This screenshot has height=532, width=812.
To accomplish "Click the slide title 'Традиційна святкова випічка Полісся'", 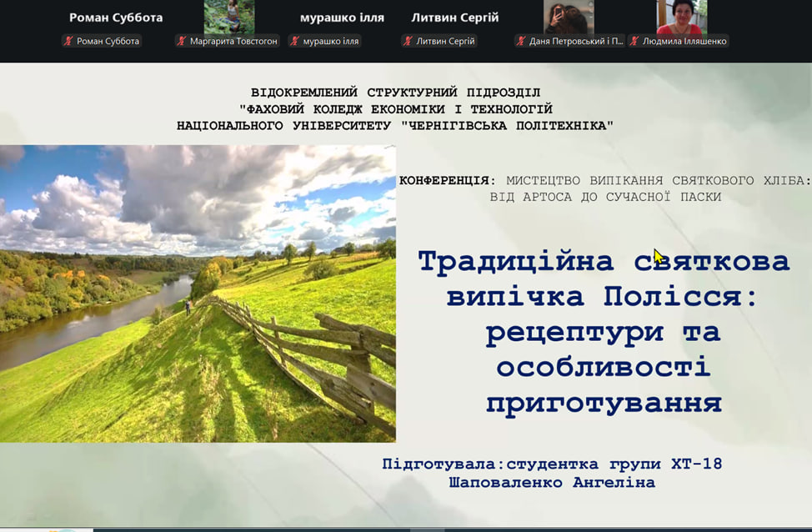I will coord(604,332).
